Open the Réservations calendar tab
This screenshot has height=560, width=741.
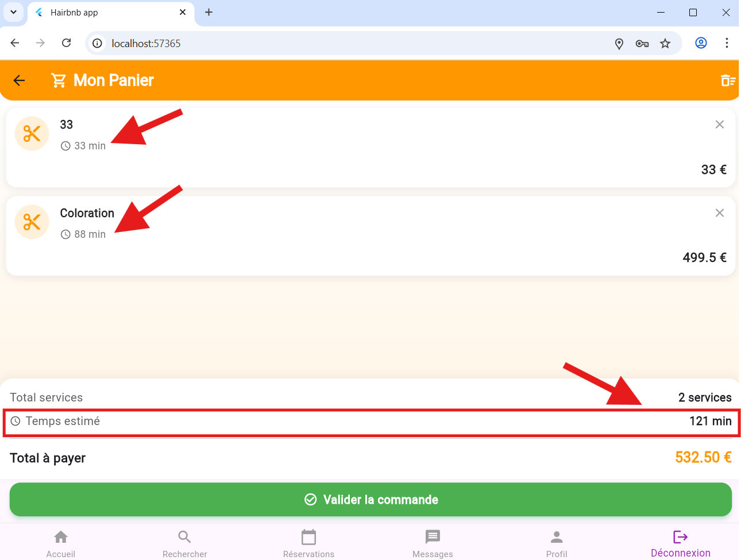pos(308,543)
